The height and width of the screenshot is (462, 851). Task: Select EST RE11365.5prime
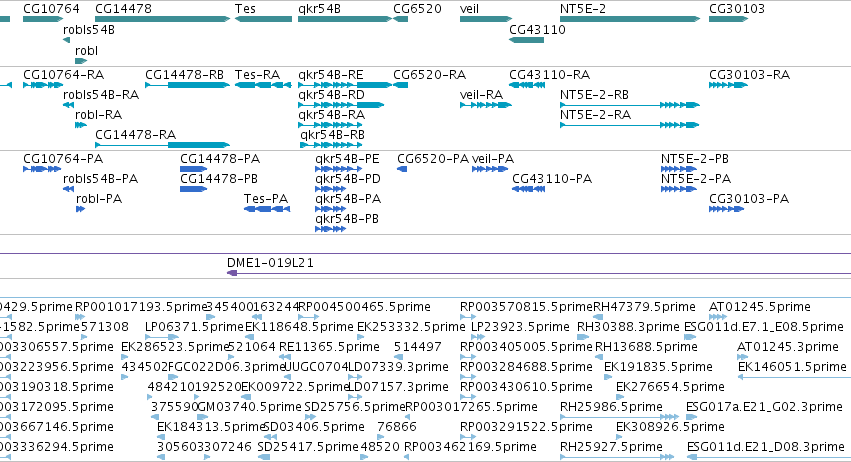(x=285, y=357)
